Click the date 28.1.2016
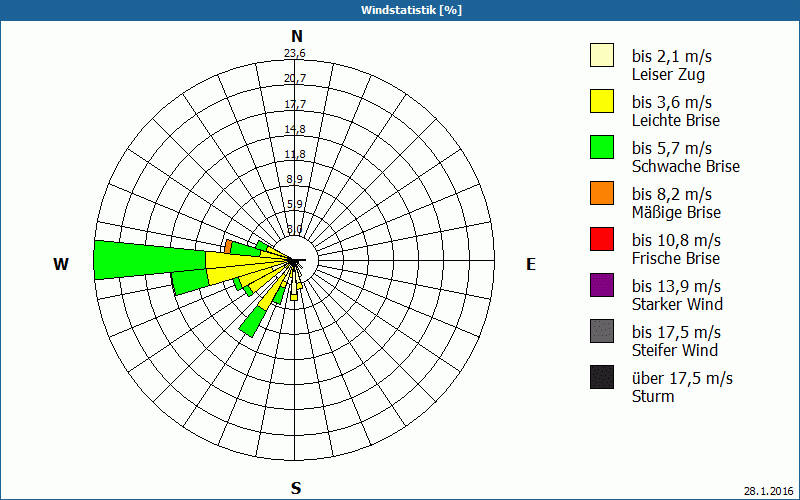The height and width of the screenshot is (500, 800). (x=768, y=491)
